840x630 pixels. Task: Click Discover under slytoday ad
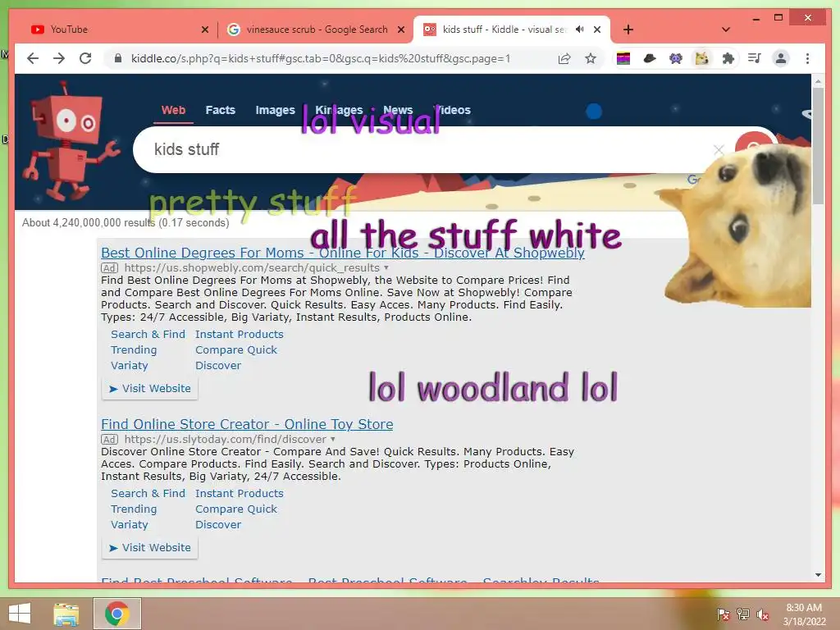218,524
